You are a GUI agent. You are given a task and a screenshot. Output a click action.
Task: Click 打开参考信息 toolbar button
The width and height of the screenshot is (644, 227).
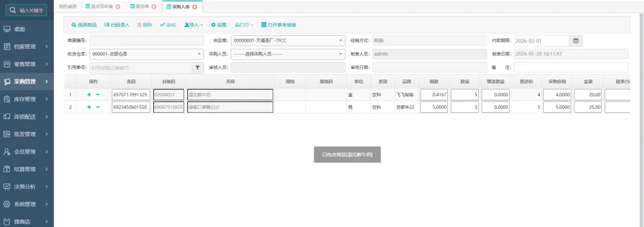pyautogui.click(x=279, y=24)
